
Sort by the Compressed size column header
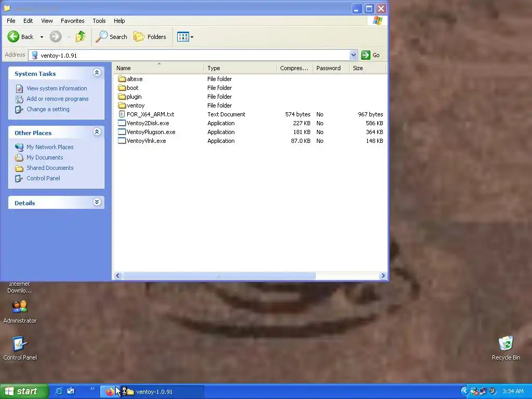click(295, 68)
